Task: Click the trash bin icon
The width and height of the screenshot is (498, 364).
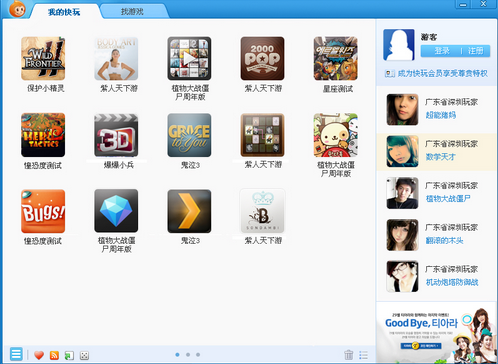Action: pos(349,355)
